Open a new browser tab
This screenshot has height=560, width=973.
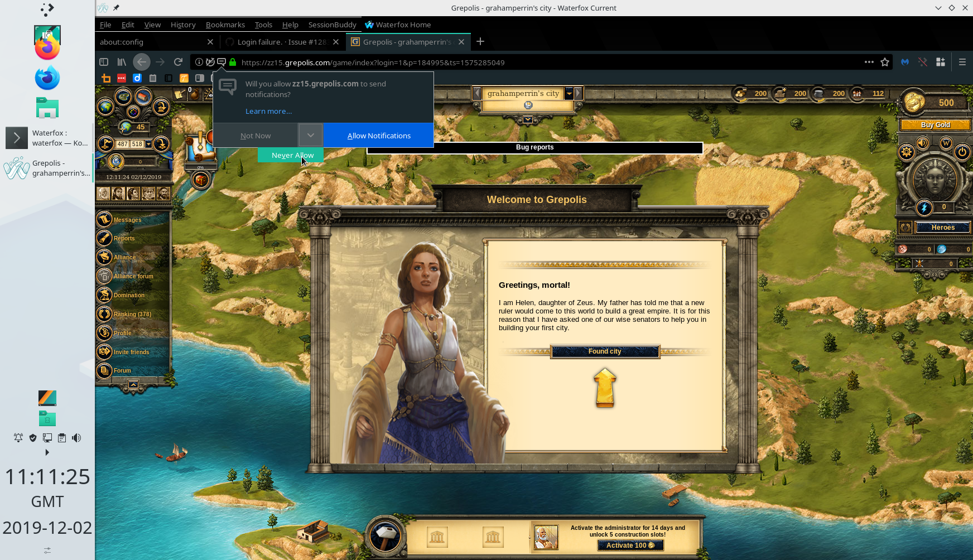click(x=480, y=42)
